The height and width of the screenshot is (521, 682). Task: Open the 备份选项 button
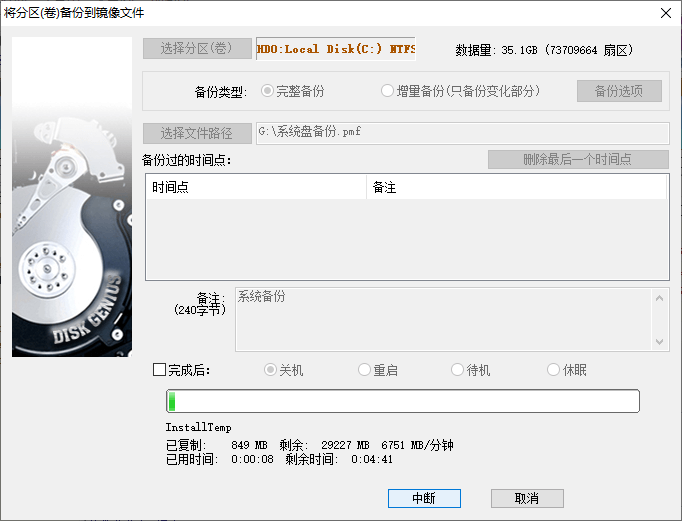[619, 91]
